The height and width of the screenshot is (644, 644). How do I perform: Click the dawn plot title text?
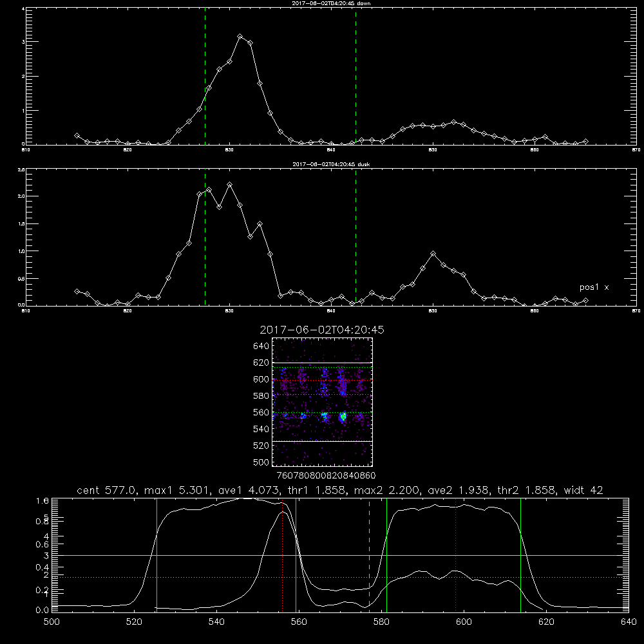(x=331, y=3)
